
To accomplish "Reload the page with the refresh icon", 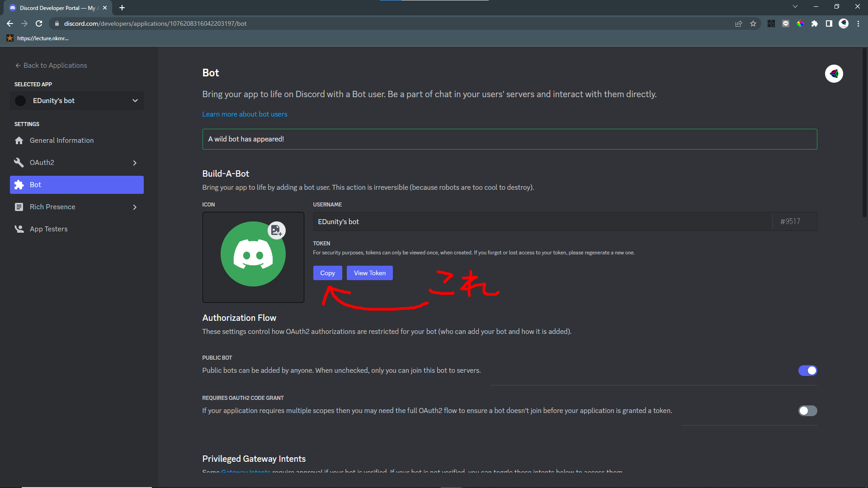I will 39,23.
